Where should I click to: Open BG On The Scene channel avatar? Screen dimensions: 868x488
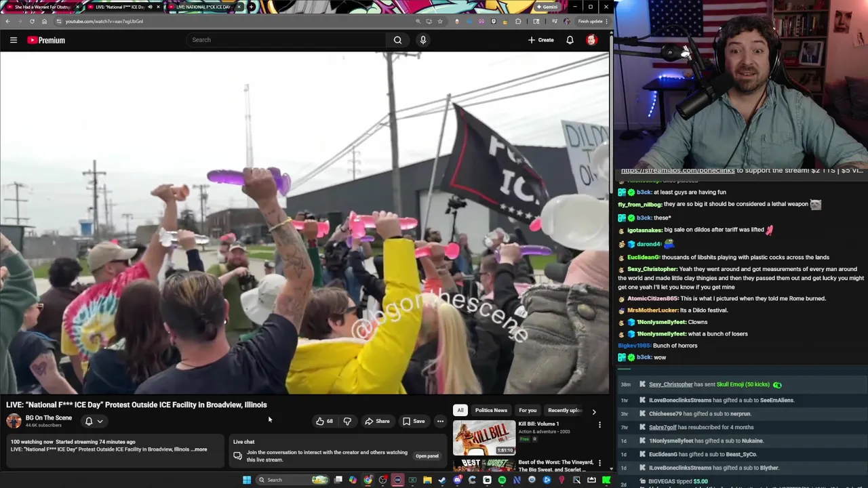pos(14,421)
